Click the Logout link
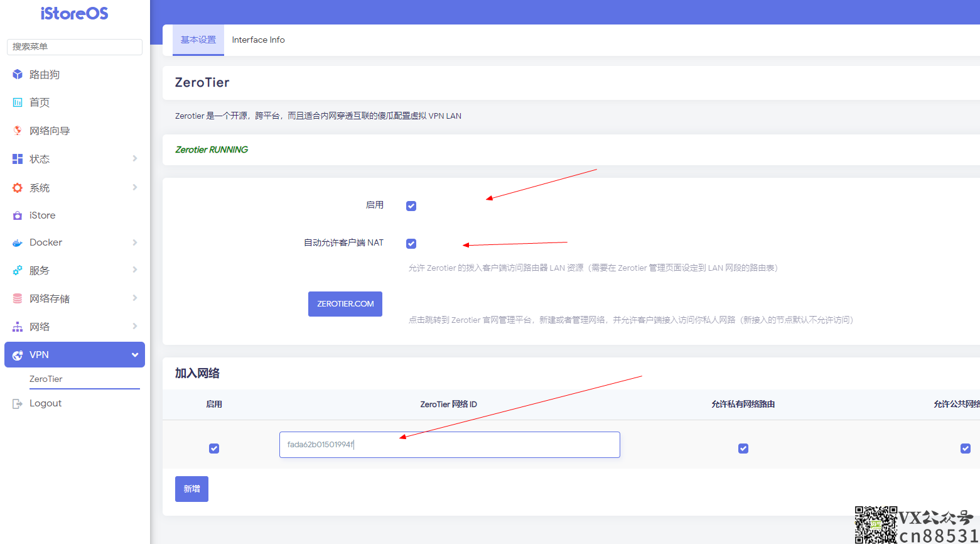The width and height of the screenshot is (980, 544). pos(45,403)
